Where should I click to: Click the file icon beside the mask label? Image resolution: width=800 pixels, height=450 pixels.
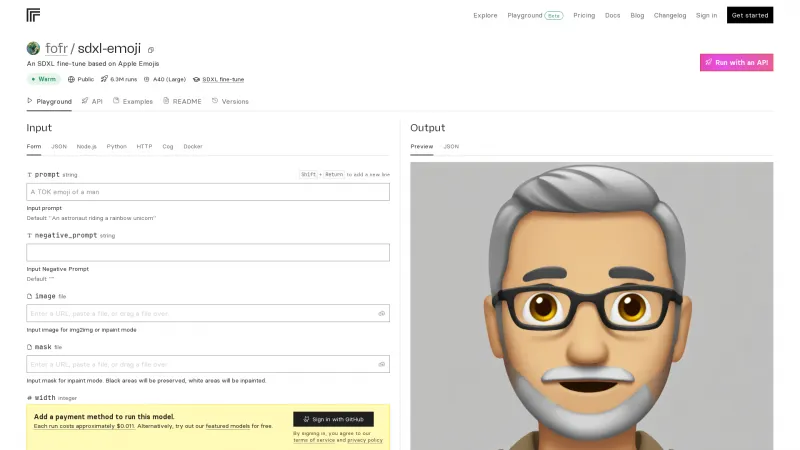[29, 347]
